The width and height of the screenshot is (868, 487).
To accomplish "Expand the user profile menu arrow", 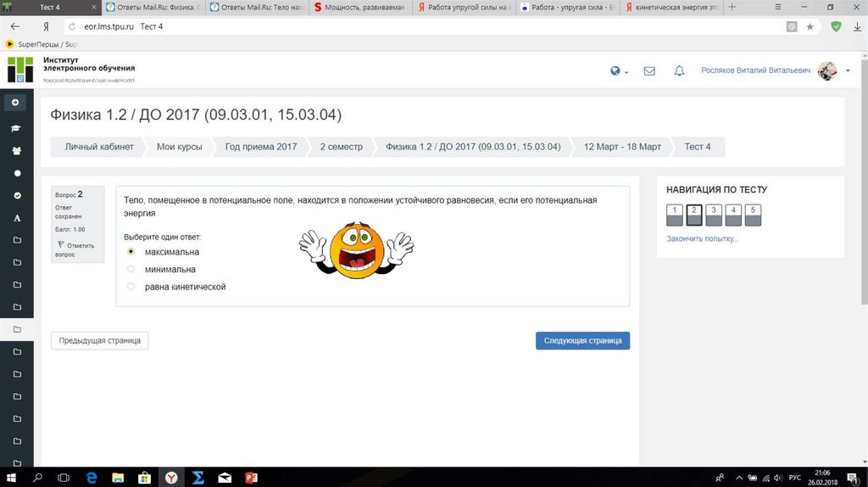I will click(848, 71).
